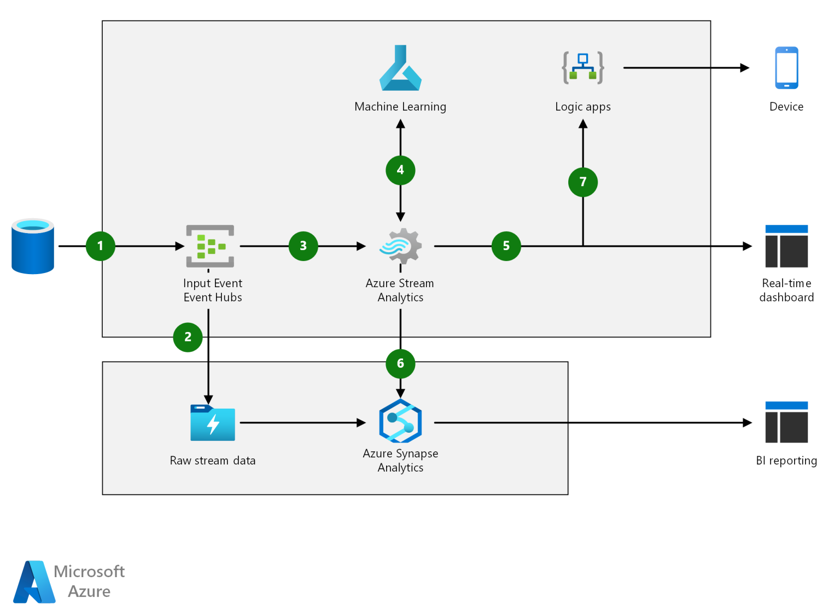The width and height of the screenshot is (840, 616).
Task: Select green step marker number 2
Action: (188, 337)
